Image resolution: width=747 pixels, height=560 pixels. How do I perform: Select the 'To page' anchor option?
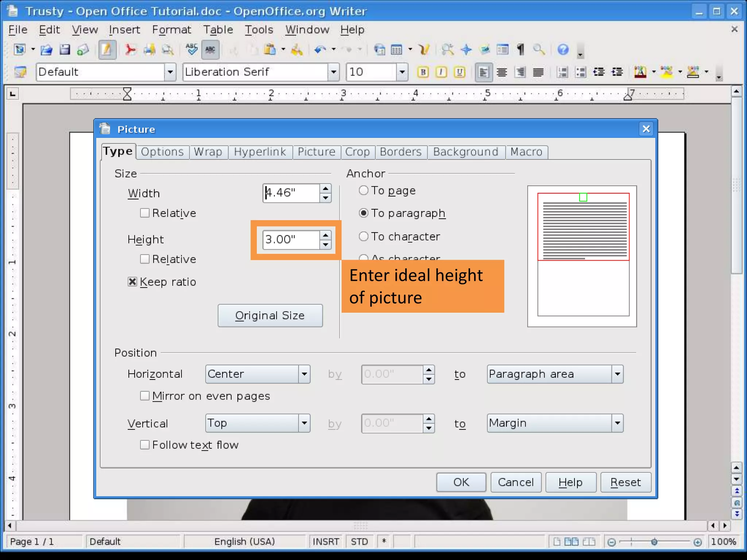tap(364, 190)
